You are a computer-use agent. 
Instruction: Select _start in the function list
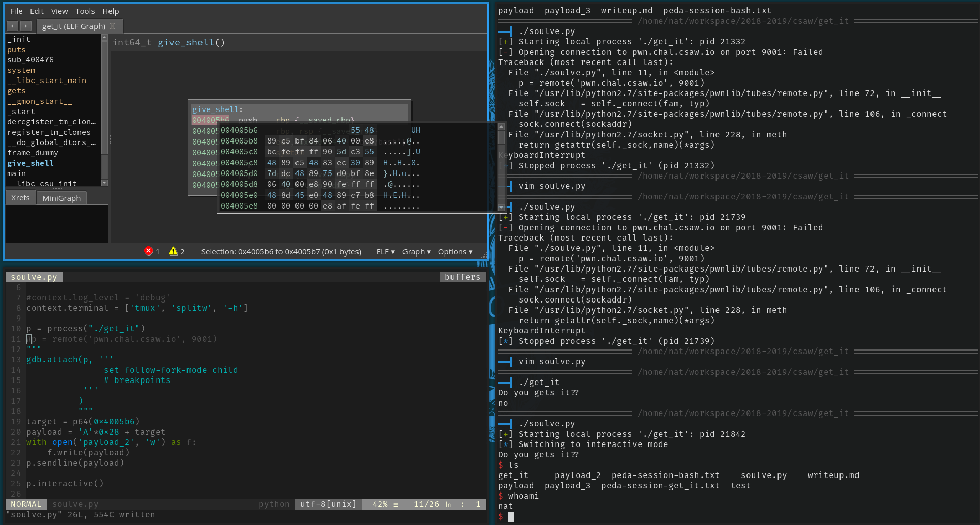coord(21,112)
